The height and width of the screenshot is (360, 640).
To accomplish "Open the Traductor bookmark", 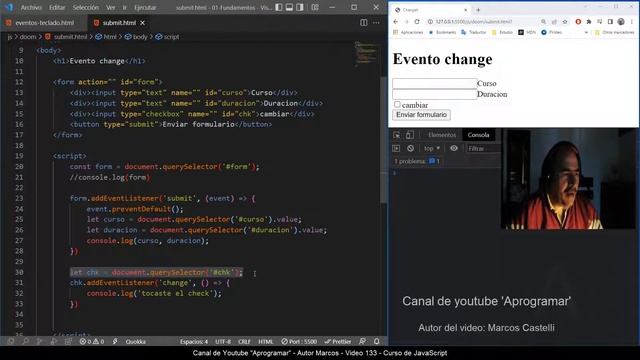I will (x=473, y=32).
